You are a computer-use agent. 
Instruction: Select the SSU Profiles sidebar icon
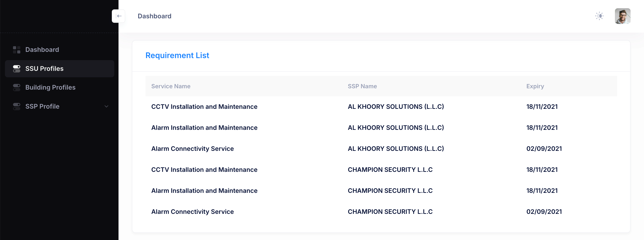tap(17, 69)
